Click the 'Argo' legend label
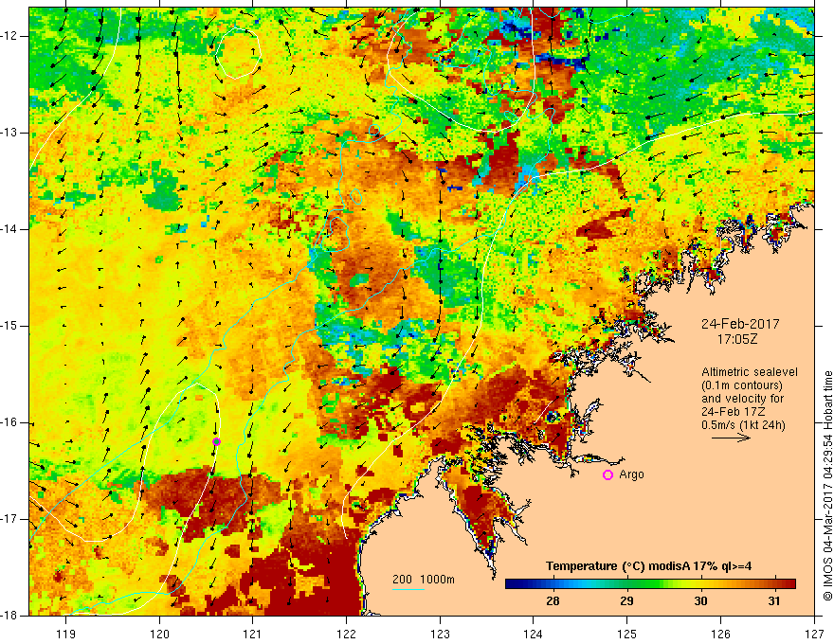Image resolution: width=834 pixels, height=644 pixels. [x=631, y=474]
